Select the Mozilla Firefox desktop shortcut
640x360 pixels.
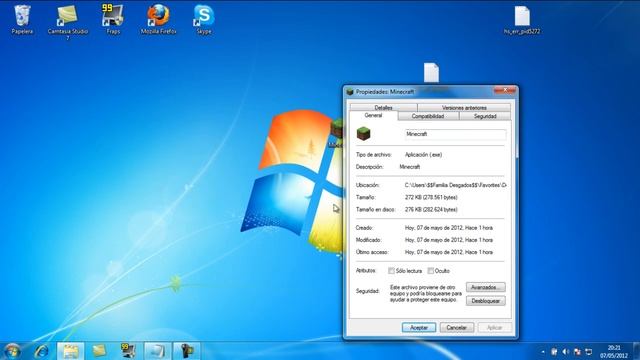coord(158,20)
